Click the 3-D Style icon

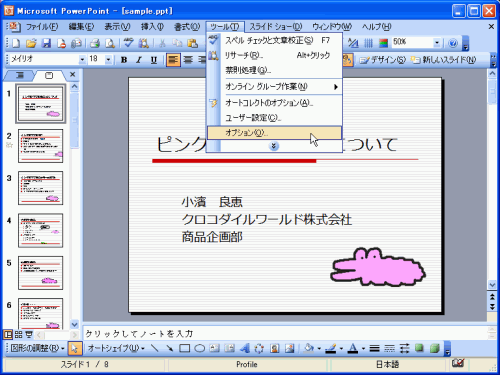[434, 348]
